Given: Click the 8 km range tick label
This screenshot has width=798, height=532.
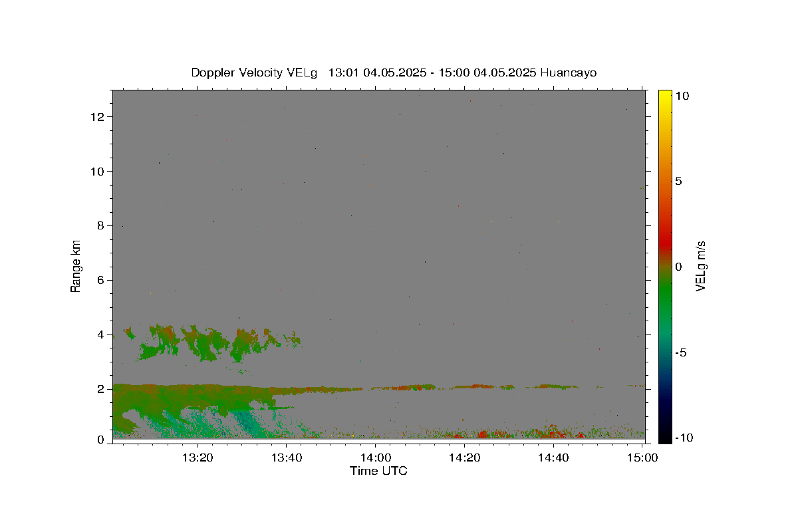Looking at the screenshot, I should pyautogui.click(x=102, y=226).
